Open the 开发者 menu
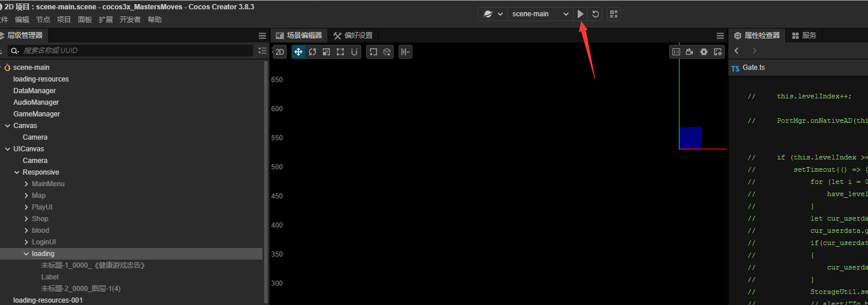 (x=130, y=20)
